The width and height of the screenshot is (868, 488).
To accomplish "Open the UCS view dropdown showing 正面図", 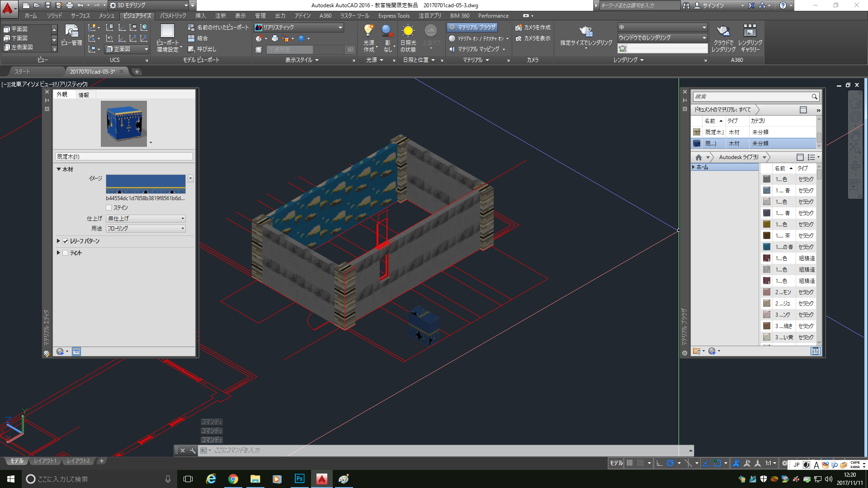I will (x=127, y=49).
